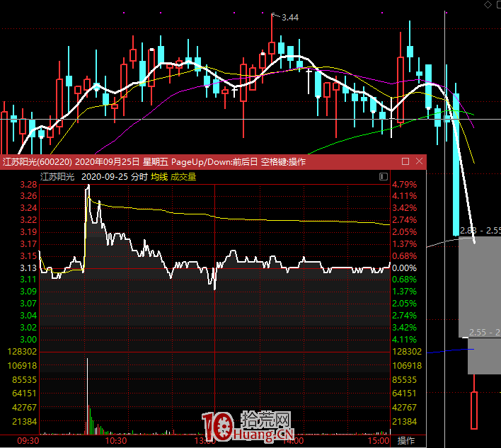Select the 成交量 legend label
Screen dimensions: 501x448
pos(183,177)
